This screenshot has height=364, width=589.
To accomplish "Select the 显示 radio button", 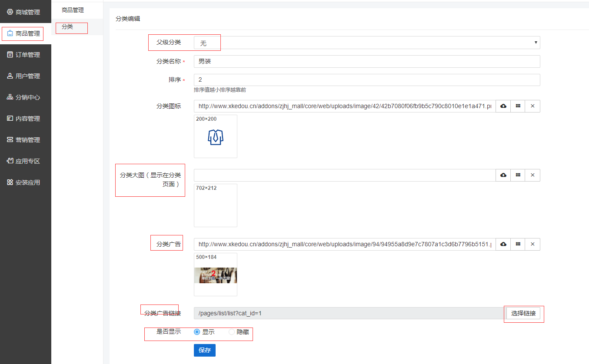I will [197, 332].
